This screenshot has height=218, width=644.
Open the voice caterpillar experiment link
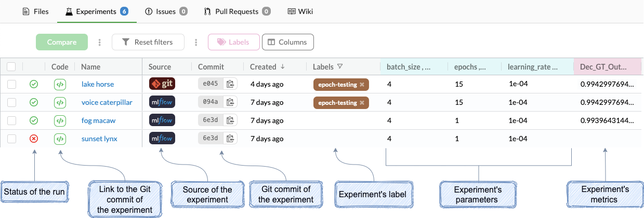(107, 102)
